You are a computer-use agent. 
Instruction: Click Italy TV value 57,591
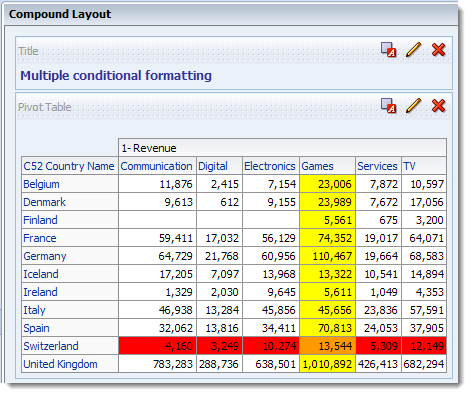(x=424, y=310)
